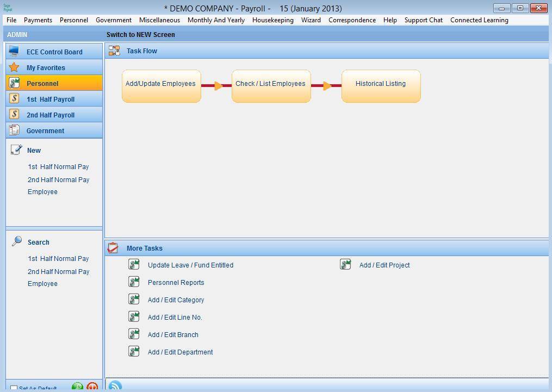
Task: Click the magnifier icon beside Search
Action: (x=16, y=241)
